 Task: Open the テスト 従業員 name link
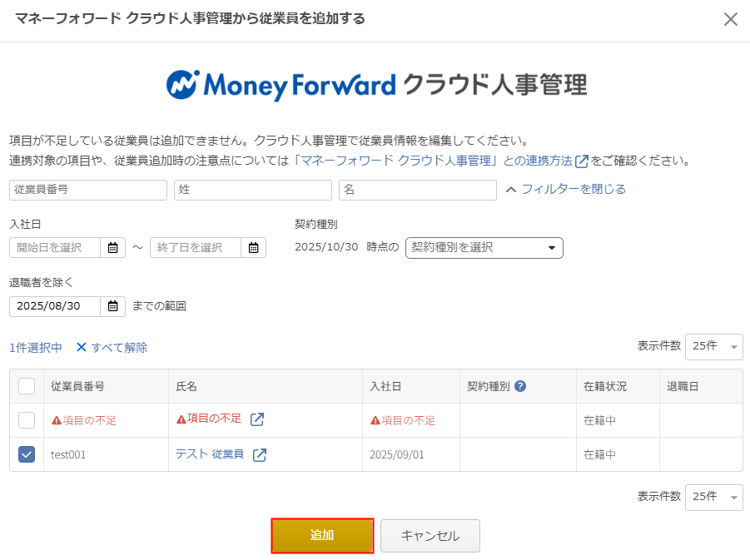209,454
